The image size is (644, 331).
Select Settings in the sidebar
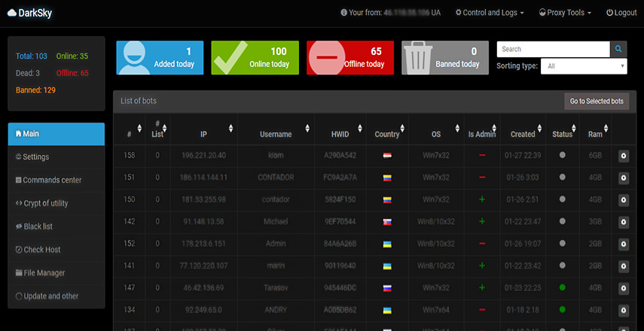coord(36,157)
